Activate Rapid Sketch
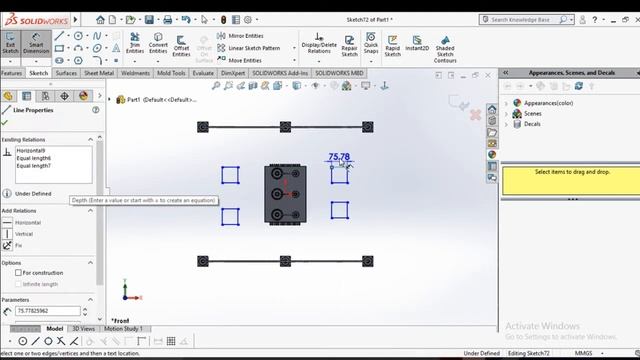 pos(393,45)
